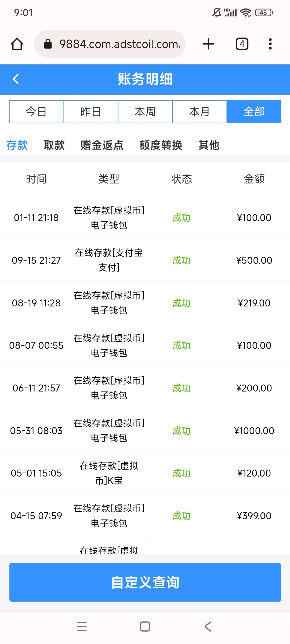This screenshot has width=290, height=644.
Task: Select the 全部 date filter
Action: click(254, 112)
